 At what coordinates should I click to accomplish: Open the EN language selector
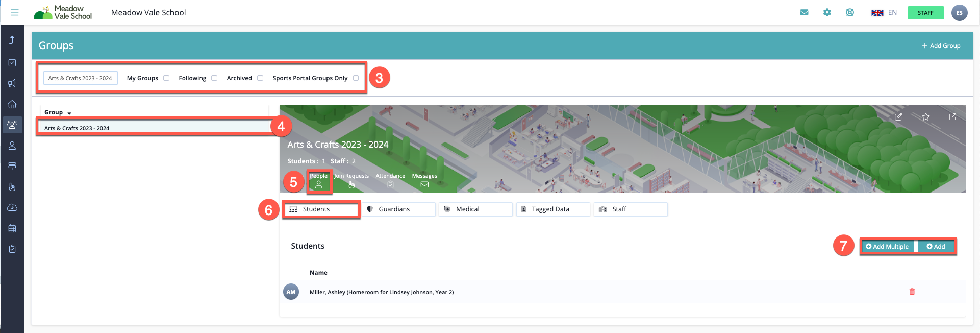coord(884,12)
